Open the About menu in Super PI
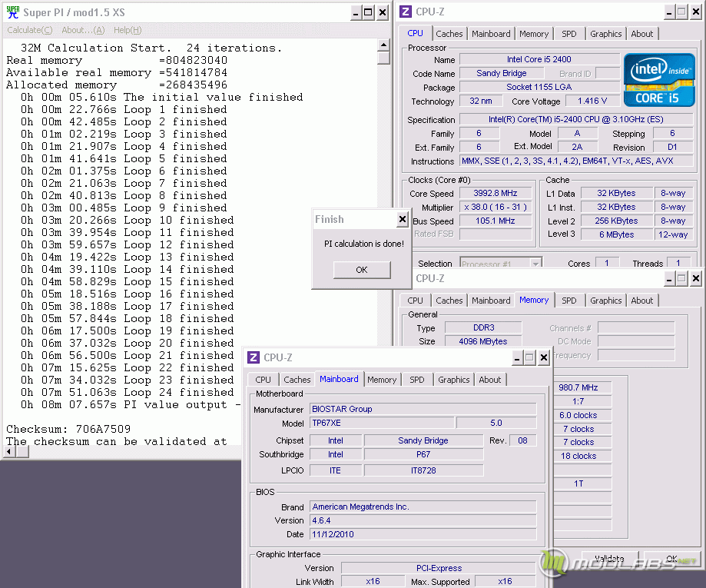Screen dimensions: 706x588 pyautogui.click(x=83, y=30)
